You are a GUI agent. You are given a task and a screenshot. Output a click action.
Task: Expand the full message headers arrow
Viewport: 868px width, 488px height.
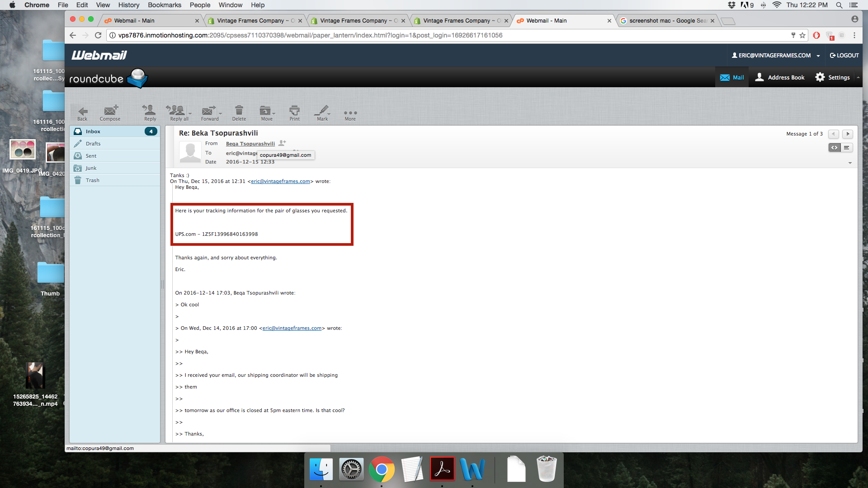tap(850, 163)
